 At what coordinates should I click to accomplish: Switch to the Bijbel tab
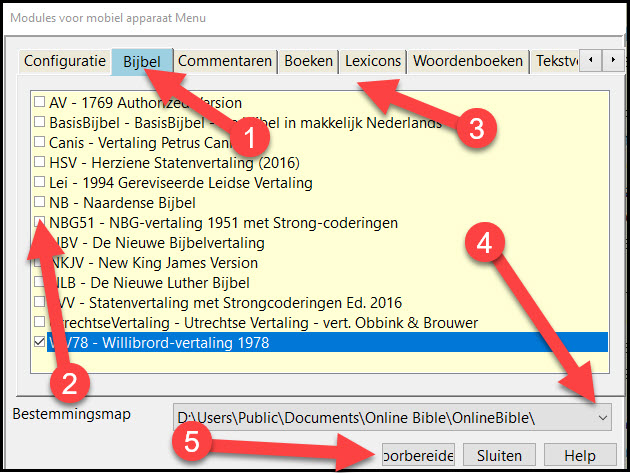(x=142, y=61)
